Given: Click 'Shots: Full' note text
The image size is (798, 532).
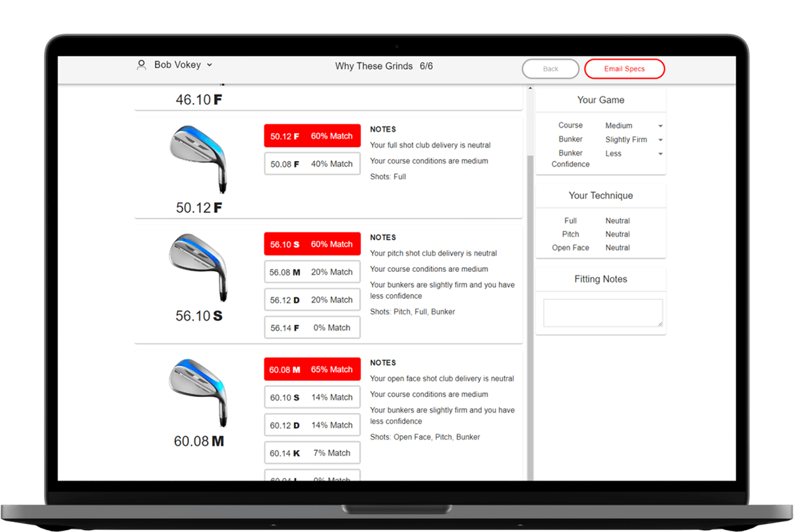Looking at the screenshot, I should point(388,177).
